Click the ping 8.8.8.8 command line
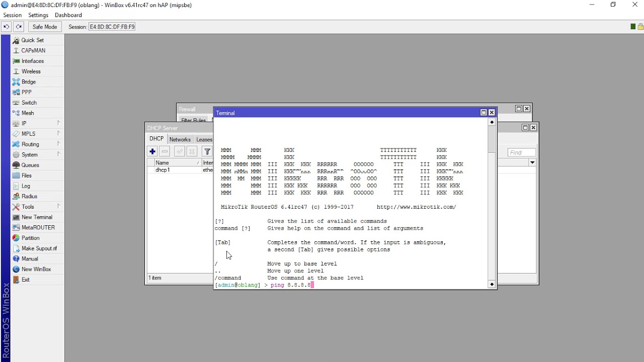 click(264, 285)
